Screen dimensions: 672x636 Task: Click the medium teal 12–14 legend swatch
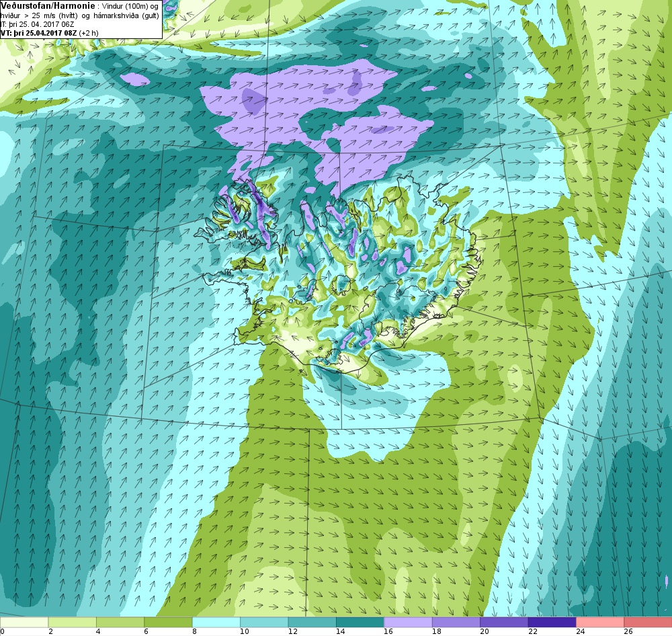tap(312, 622)
